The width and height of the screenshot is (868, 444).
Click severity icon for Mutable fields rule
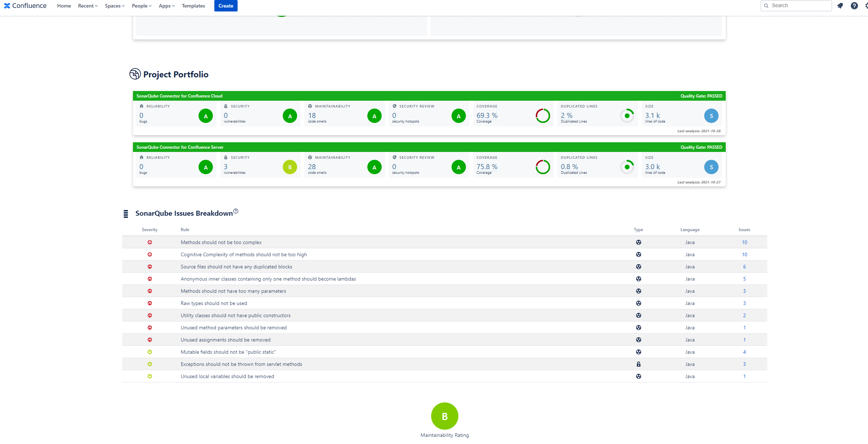click(x=150, y=352)
